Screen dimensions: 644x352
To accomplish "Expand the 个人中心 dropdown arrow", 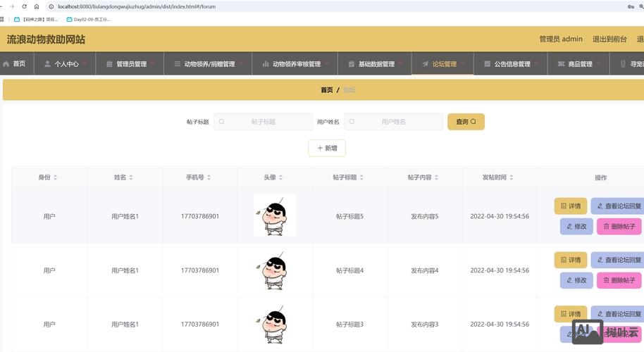I will (x=85, y=63).
